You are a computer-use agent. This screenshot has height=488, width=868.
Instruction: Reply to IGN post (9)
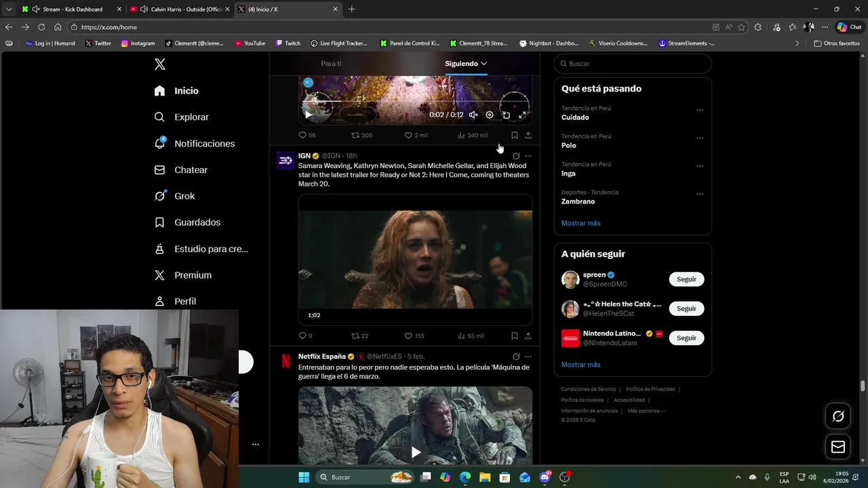[x=306, y=335]
